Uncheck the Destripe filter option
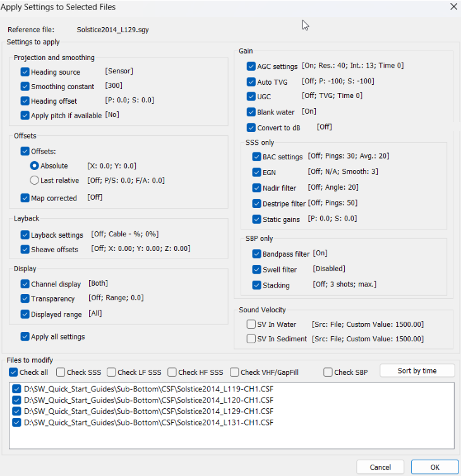This screenshot has height=476, width=461. tap(256, 204)
